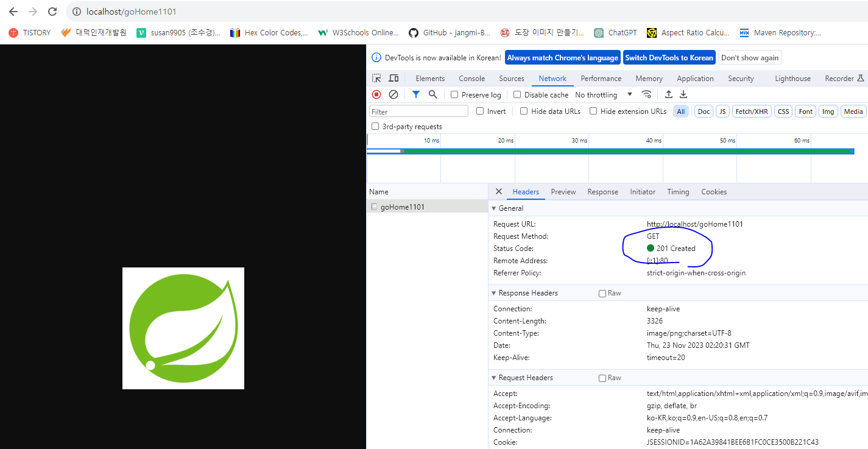Image resolution: width=868 pixels, height=449 pixels.
Task: Go back with the browser back arrow
Action: point(13,12)
